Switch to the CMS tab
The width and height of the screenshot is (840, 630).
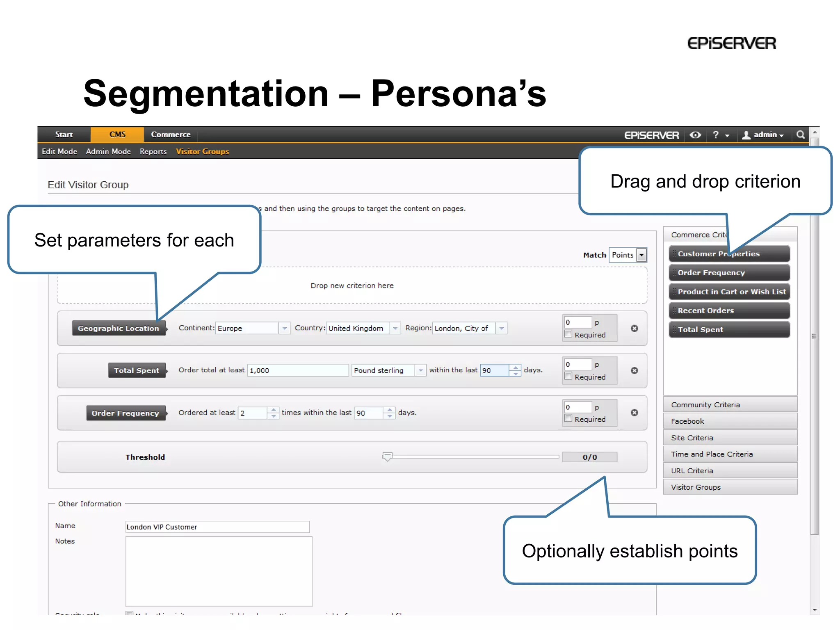click(x=117, y=135)
